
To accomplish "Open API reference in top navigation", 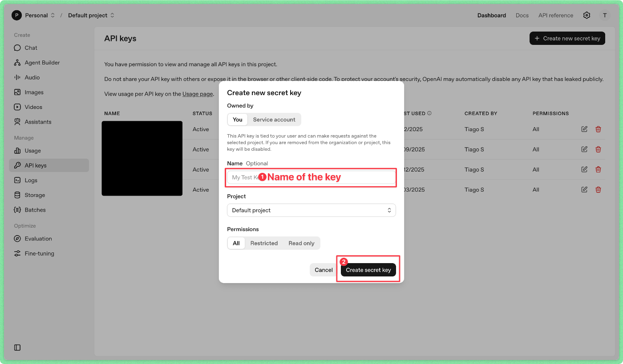I will [x=555, y=15].
